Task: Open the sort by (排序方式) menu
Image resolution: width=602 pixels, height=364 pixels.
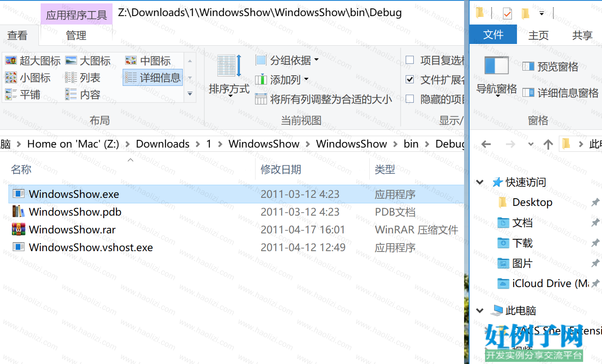Action: click(229, 76)
